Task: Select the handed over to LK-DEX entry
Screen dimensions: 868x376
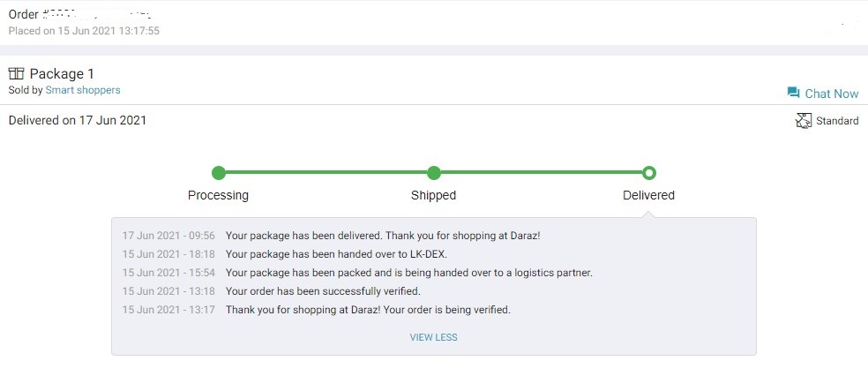Action: (285, 254)
